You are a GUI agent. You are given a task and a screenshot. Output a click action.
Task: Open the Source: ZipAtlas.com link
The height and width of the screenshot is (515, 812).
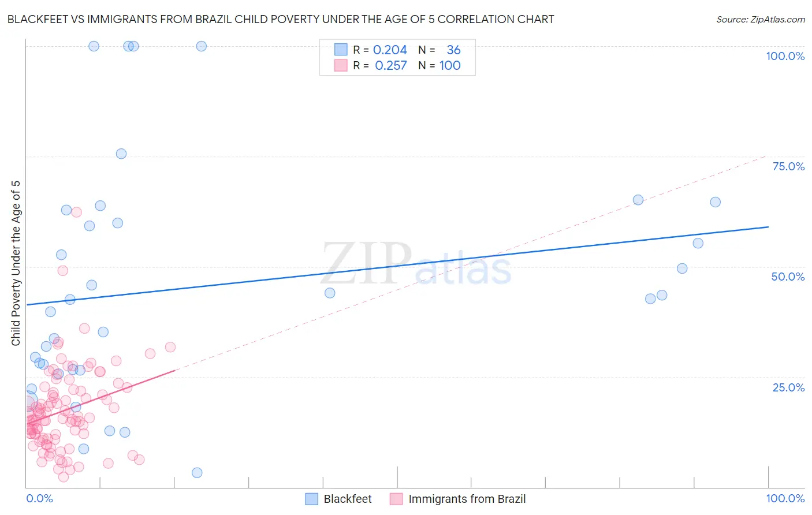[x=761, y=19]
